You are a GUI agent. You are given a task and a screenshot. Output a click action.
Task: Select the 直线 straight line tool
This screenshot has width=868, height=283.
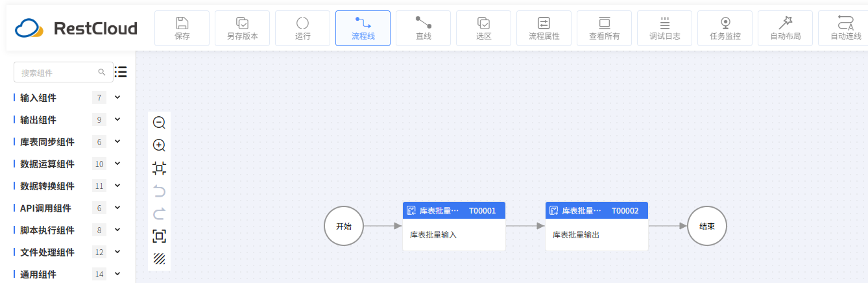click(x=424, y=29)
